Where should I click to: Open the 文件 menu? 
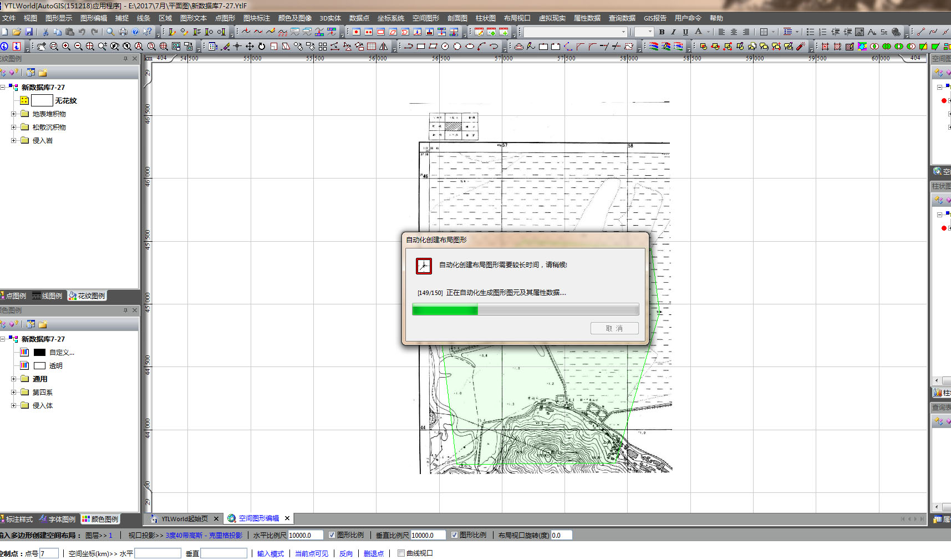click(9, 18)
